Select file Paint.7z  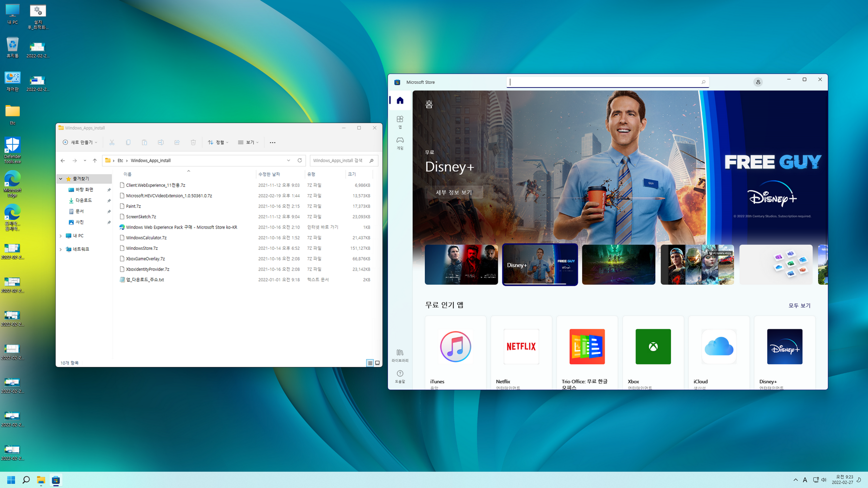tap(133, 206)
